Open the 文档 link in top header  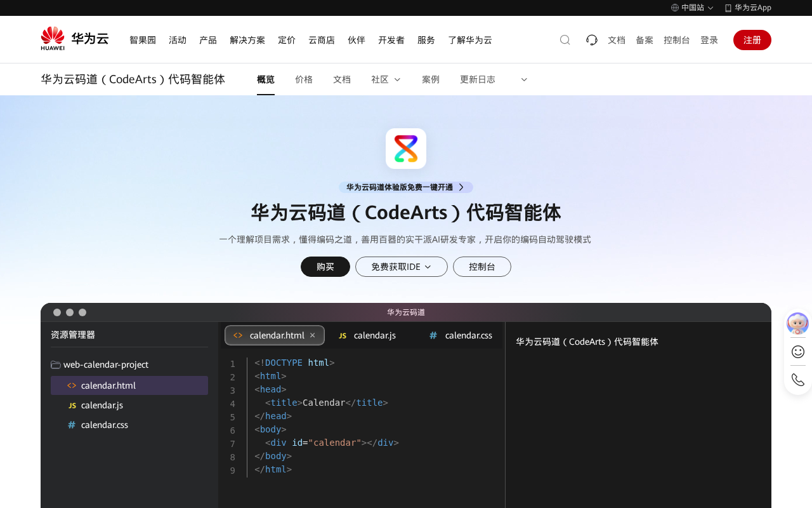(617, 40)
